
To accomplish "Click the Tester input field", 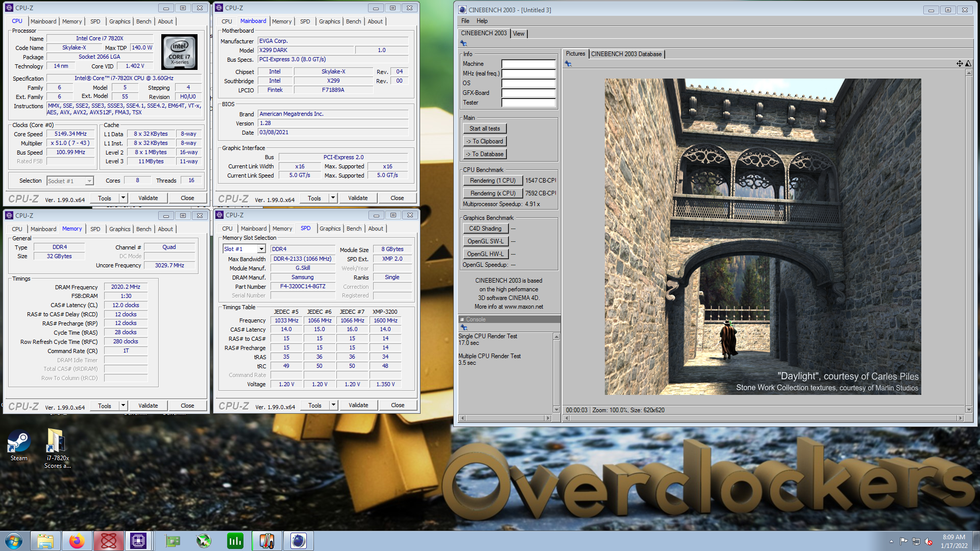I will tap(528, 103).
